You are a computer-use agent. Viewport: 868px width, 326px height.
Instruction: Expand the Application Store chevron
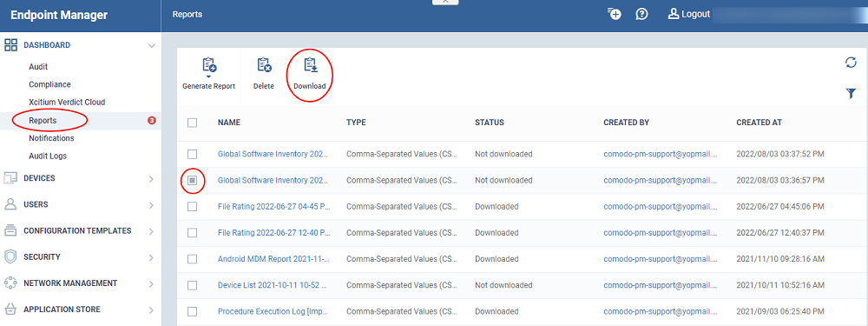point(152,310)
